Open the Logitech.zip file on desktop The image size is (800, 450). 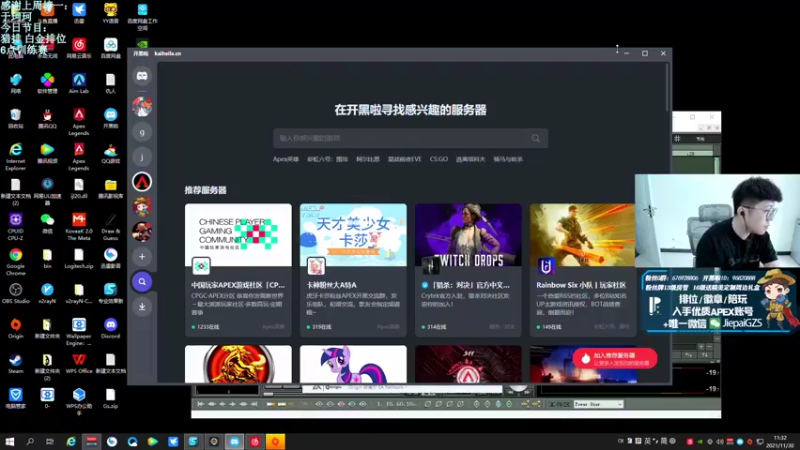tap(79, 259)
